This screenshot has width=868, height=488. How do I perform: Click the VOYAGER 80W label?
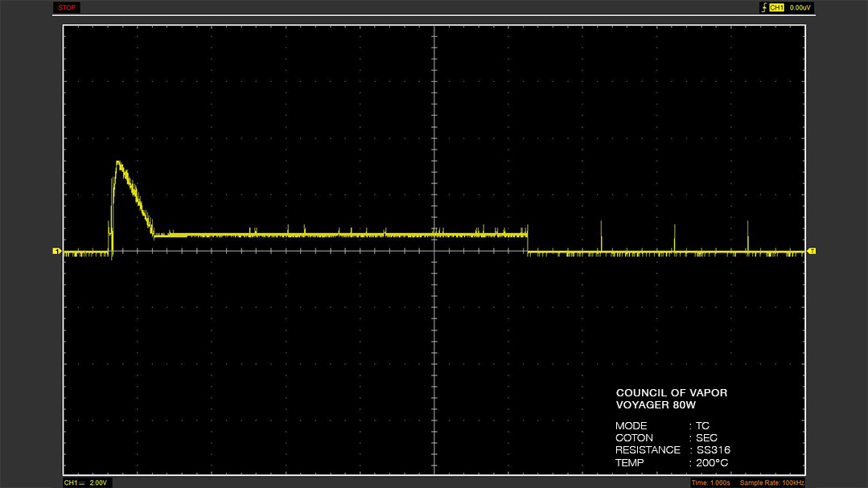[x=656, y=404]
